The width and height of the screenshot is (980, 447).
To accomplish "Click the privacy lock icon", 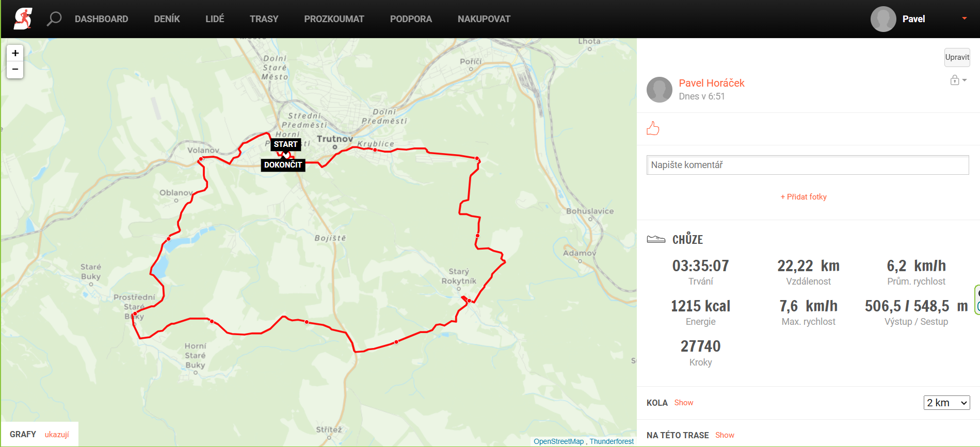I will coord(955,80).
